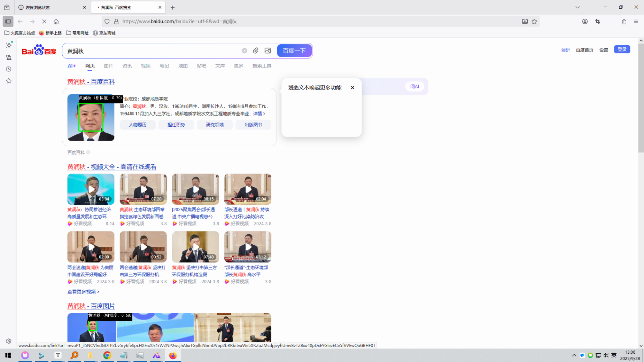The width and height of the screenshot is (644, 362).
Task: Bookmark this page with star icon
Action: 534,22
